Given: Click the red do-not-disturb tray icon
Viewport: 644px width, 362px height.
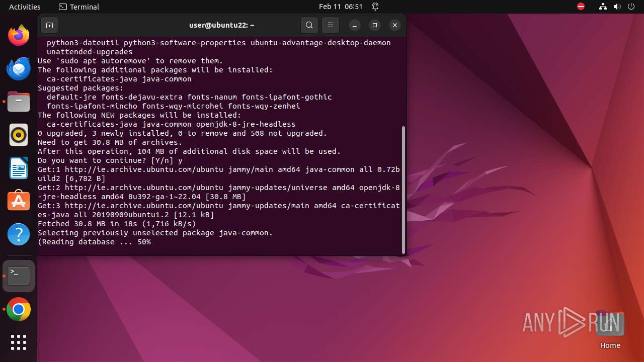Looking at the screenshot, I should [581, 7].
